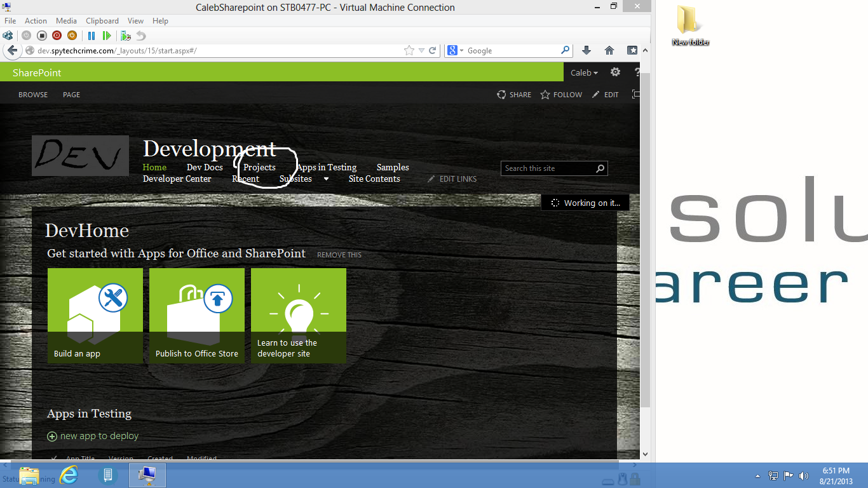Click into the Search this site box

click(x=548, y=168)
